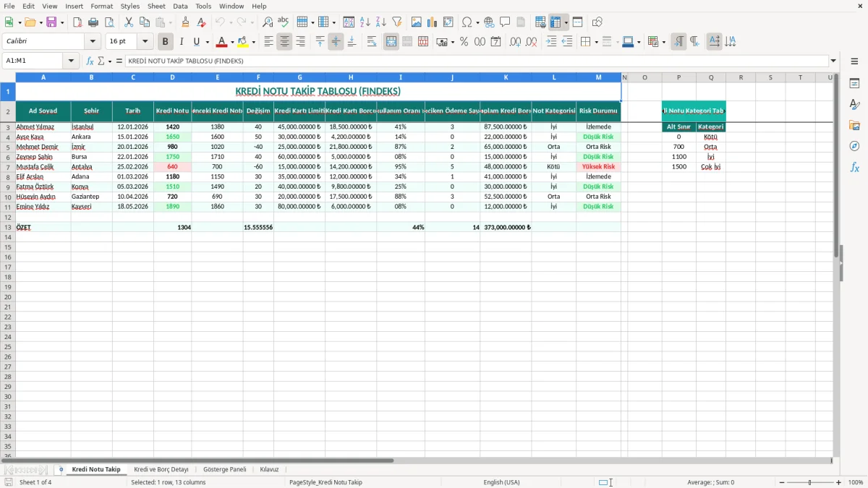Expand the Background Color dropdown arrow
This screenshot has height=488, width=868.
[x=253, y=42]
